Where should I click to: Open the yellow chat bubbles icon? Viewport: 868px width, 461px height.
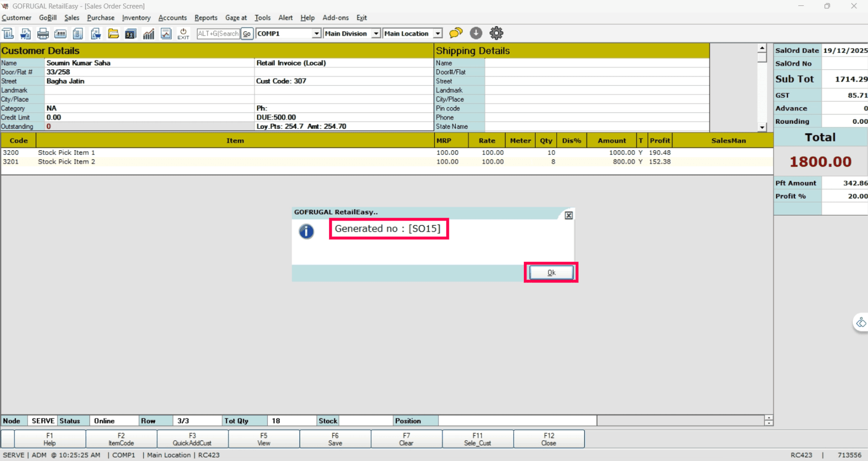(x=456, y=33)
